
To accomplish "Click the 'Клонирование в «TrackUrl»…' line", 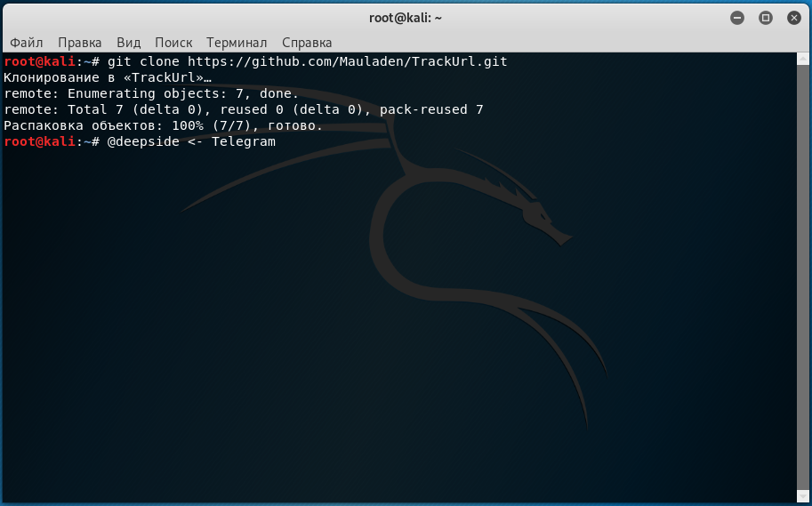I will pyautogui.click(x=108, y=77).
